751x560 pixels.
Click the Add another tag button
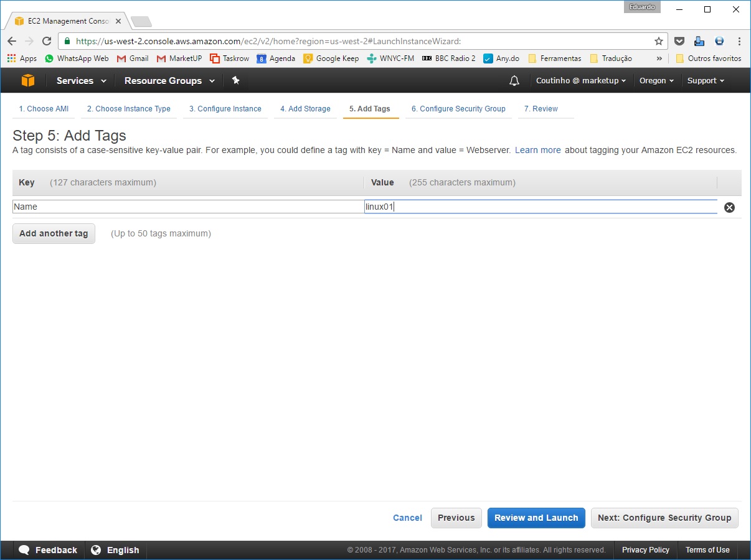tap(54, 233)
